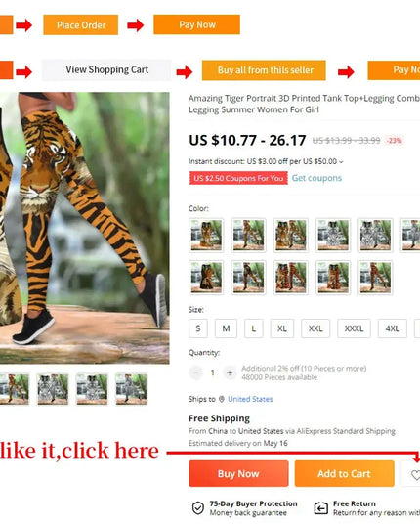Choose size 4XL
Screen dimensions: 420x525
pyautogui.click(x=393, y=328)
